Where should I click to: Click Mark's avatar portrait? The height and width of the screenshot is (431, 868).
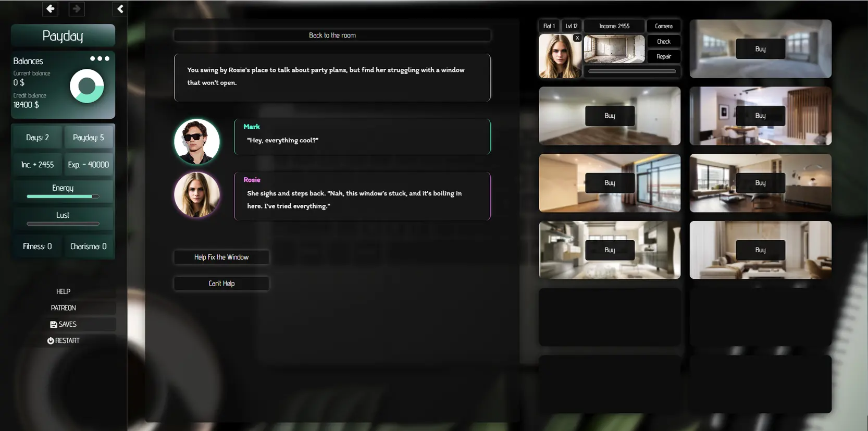[196, 141]
